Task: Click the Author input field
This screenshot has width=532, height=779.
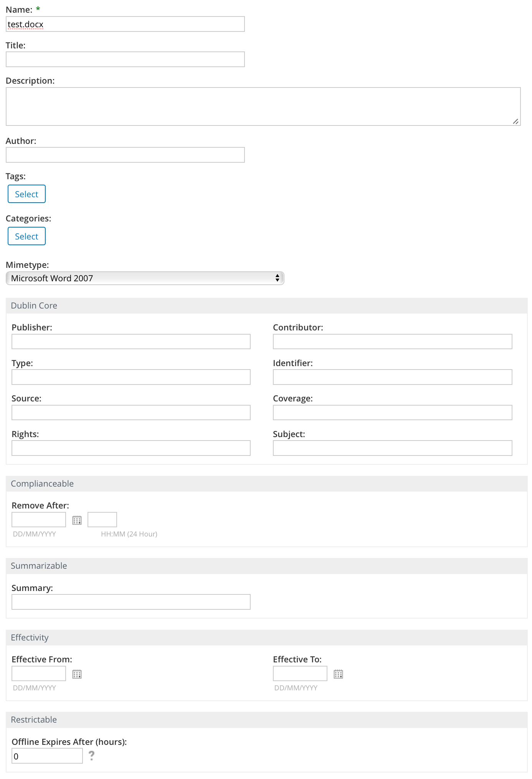Action: (x=125, y=155)
